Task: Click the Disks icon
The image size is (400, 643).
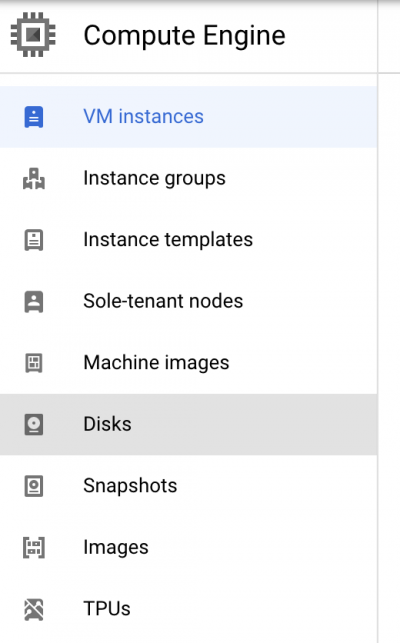Action: click(34, 424)
